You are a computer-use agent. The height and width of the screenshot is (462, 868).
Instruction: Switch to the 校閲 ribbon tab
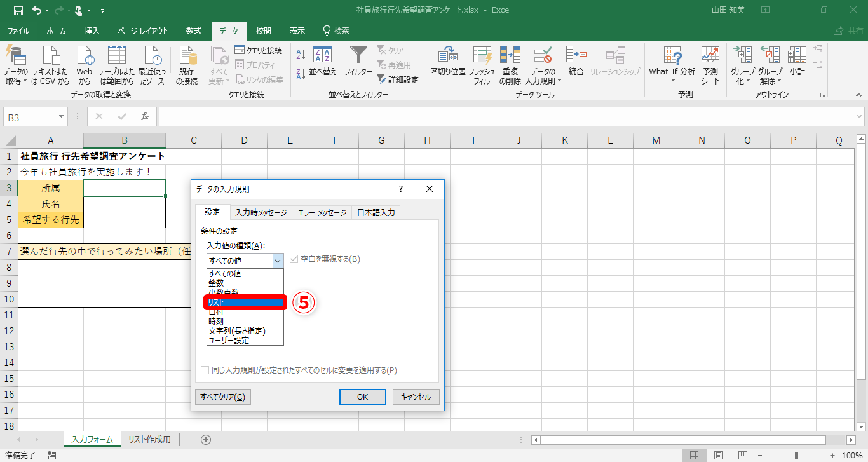coord(264,31)
